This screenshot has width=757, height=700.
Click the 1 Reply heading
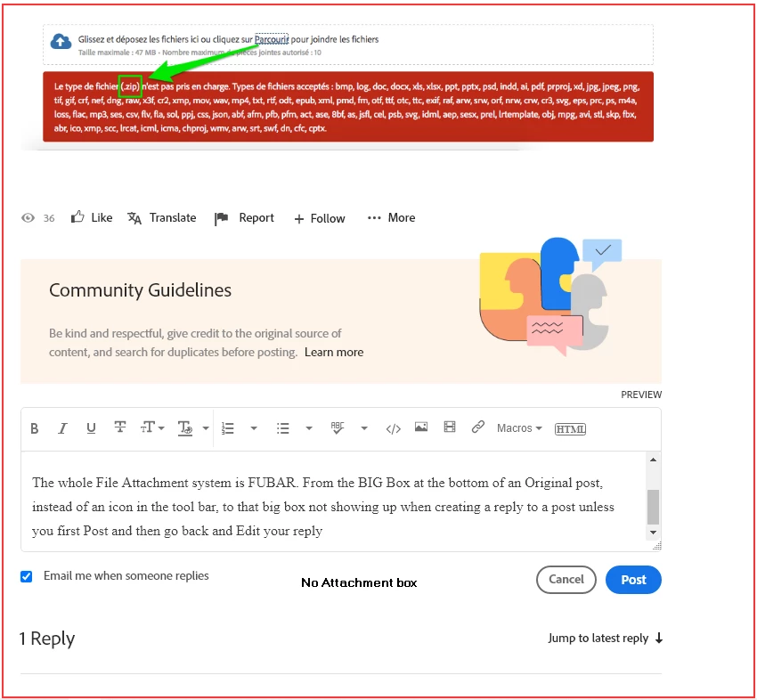[47, 639]
